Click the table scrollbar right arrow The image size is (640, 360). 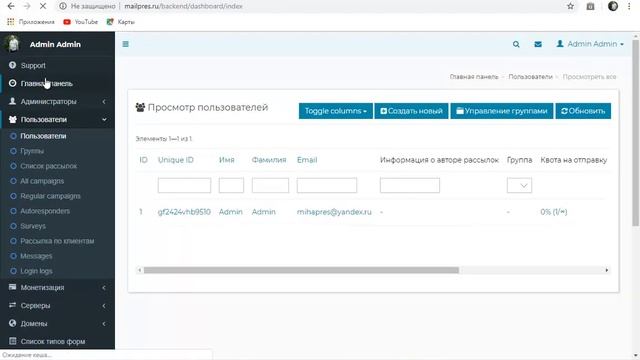[x=607, y=270]
